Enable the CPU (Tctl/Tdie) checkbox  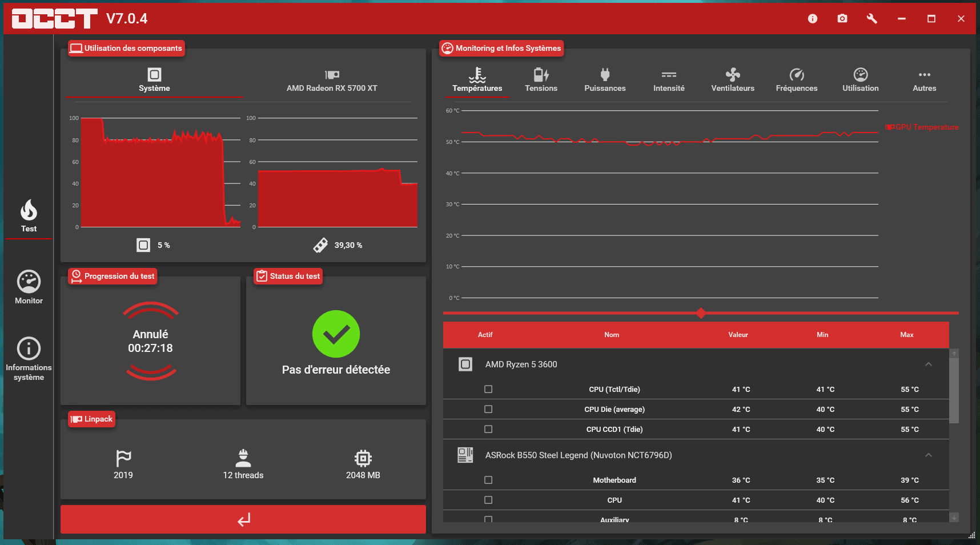488,389
